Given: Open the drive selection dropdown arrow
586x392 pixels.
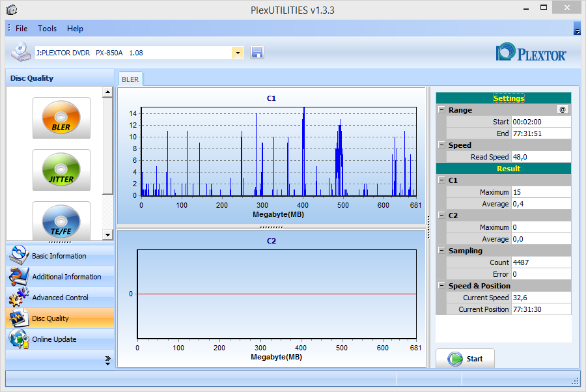Looking at the screenshot, I should [x=238, y=53].
